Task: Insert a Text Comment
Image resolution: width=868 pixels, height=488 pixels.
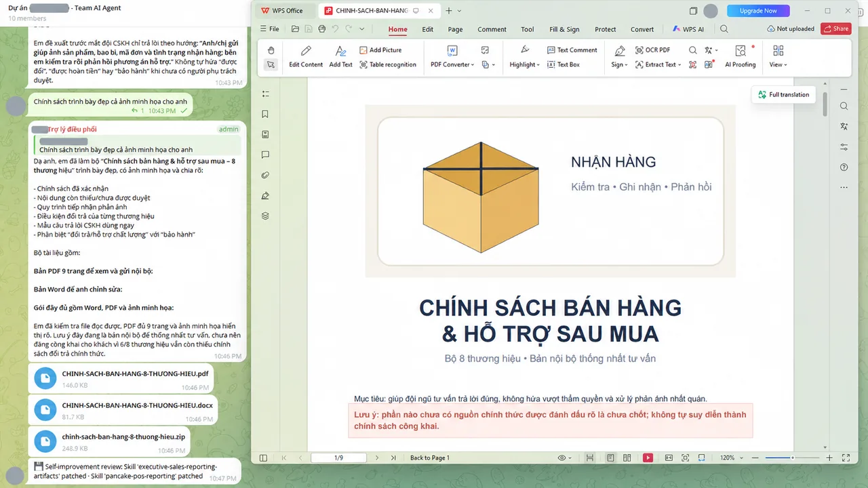Action: 572,50
